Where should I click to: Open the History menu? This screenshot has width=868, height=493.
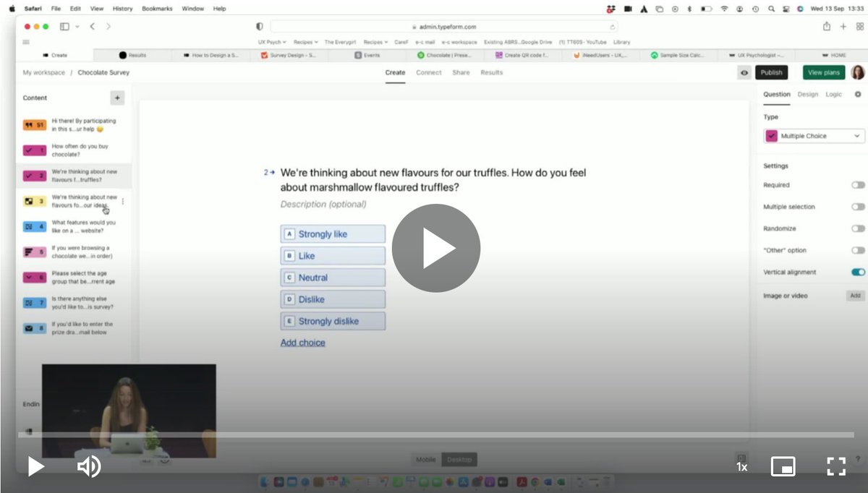(x=122, y=9)
